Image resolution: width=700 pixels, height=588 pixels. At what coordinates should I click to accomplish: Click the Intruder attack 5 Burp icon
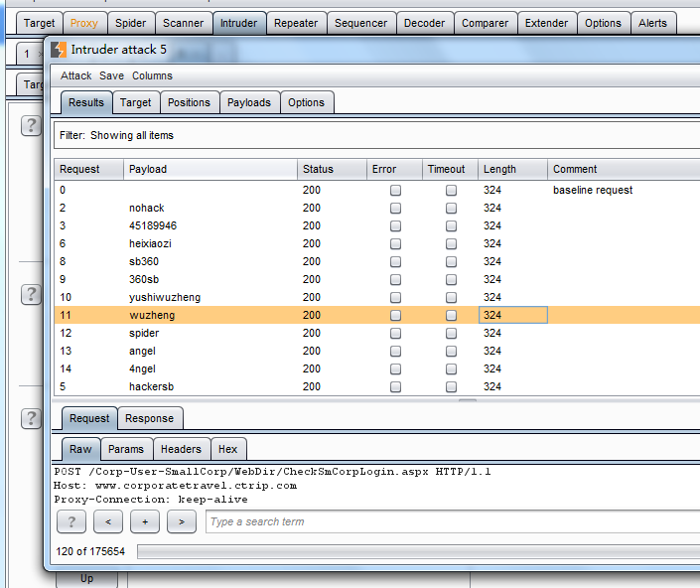click(x=58, y=50)
